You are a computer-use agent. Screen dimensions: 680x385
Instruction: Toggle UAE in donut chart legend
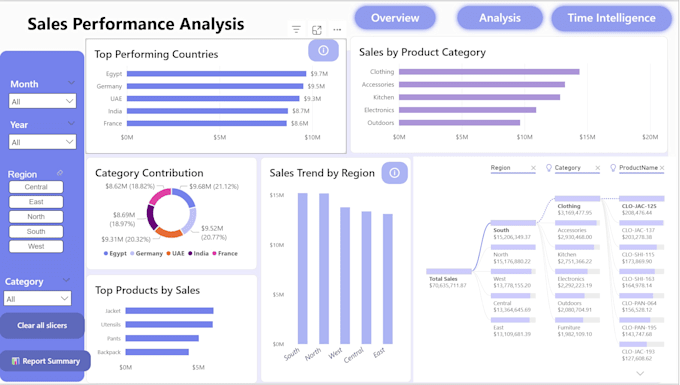175,253
